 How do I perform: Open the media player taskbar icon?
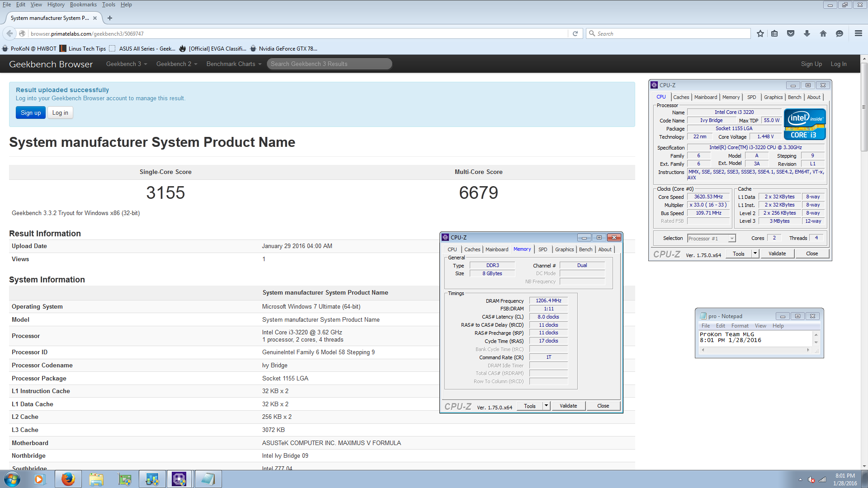pyautogui.click(x=39, y=479)
